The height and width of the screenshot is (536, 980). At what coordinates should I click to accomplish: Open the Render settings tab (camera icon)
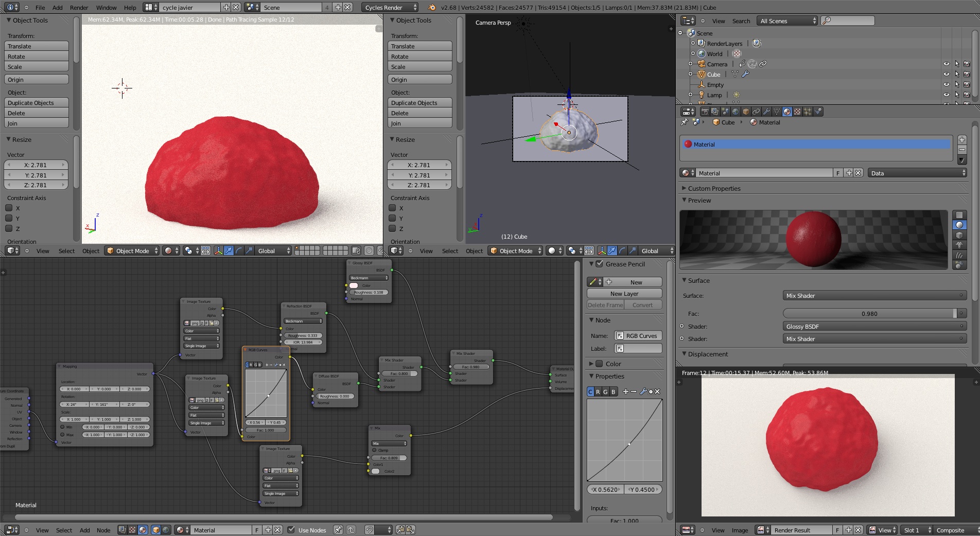[705, 112]
